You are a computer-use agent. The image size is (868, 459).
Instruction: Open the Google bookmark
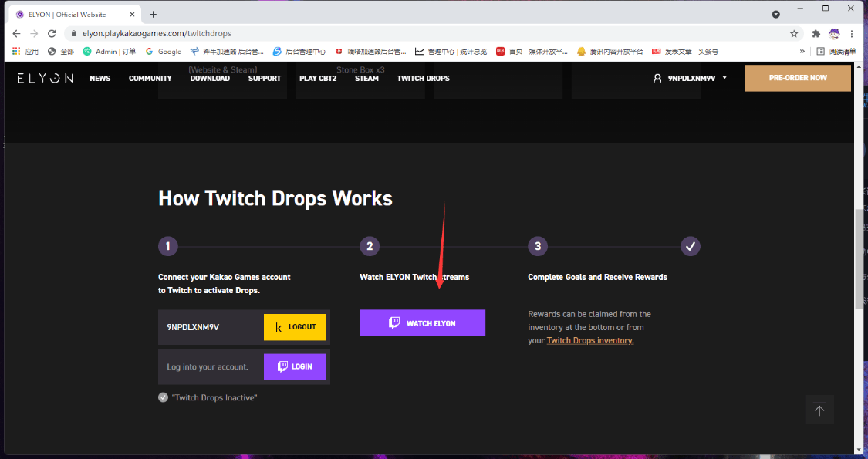[164, 52]
